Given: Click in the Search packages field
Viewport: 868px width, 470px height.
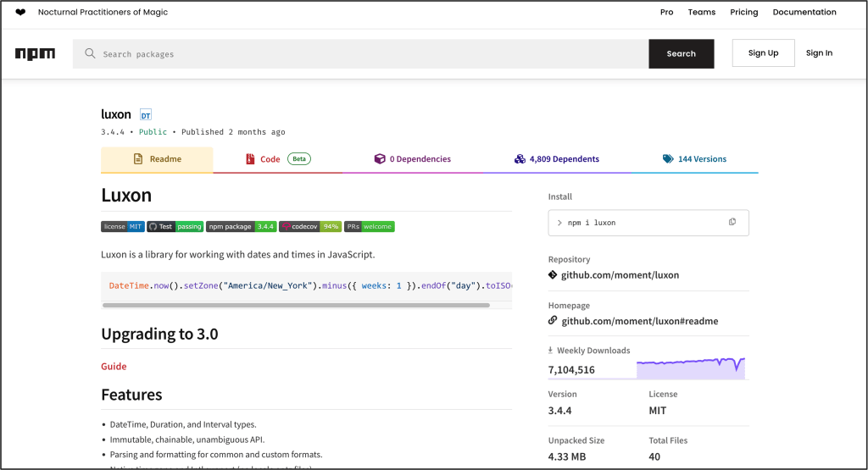Looking at the screenshot, I should pyautogui.click(x=360, y=53).
